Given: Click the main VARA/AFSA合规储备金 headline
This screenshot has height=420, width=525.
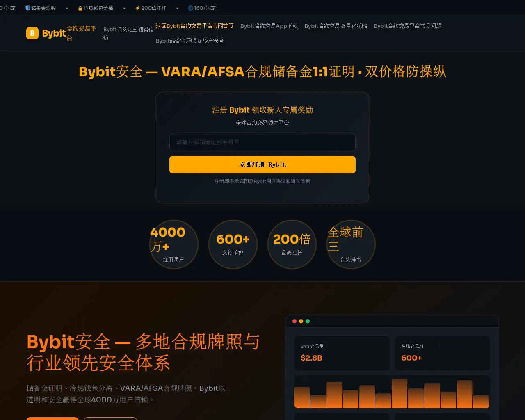Looking at the screenshot, I should pos(262,71).
